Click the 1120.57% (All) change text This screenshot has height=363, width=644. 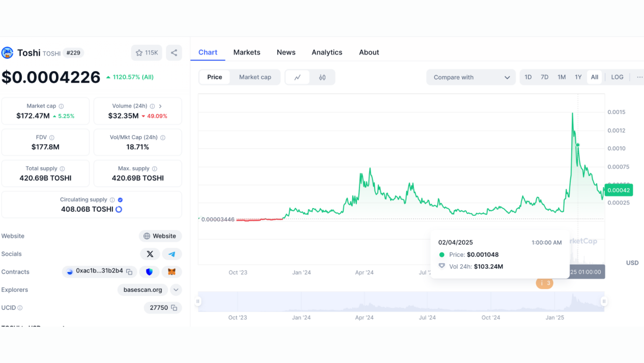pos(133,77)
